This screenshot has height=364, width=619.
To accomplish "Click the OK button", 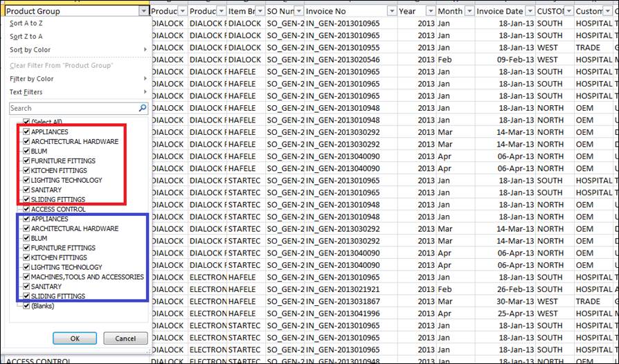I will point(75,338).
